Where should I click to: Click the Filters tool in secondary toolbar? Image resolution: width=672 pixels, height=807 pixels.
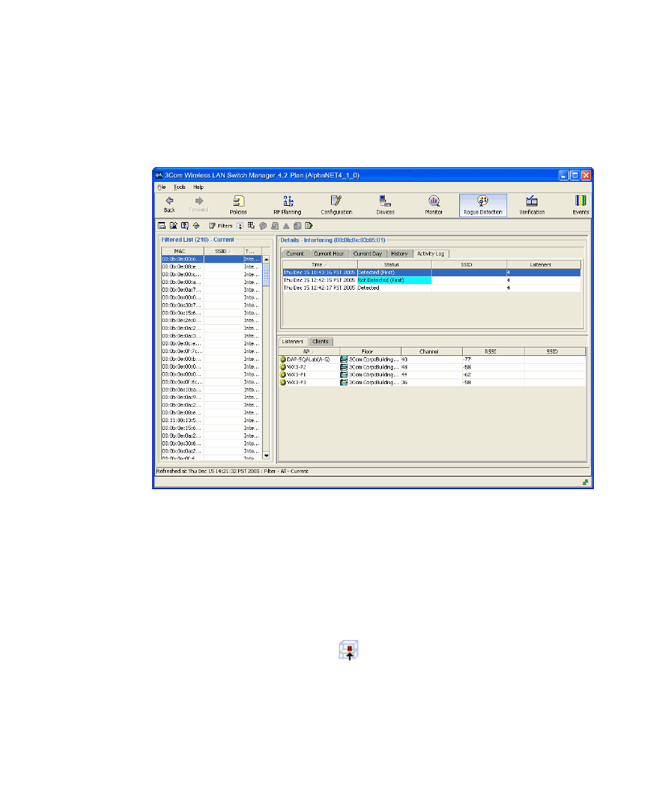(220, 226)
